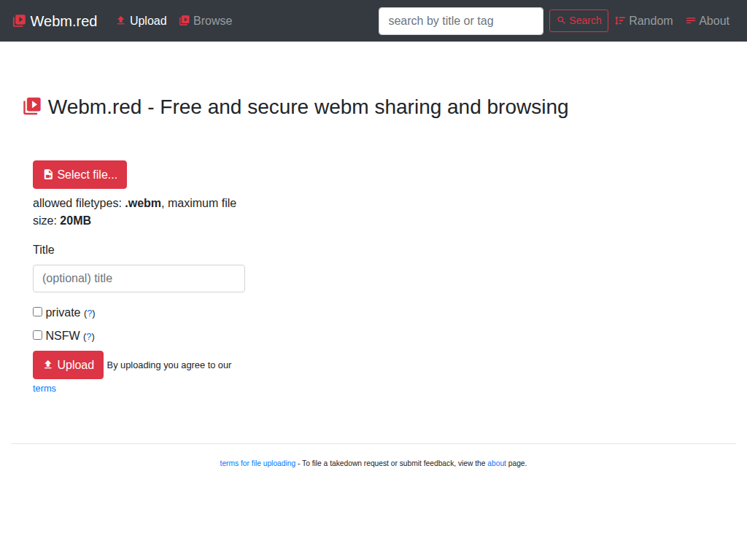
Task: Open the Browse menu item
Action: coord(212,21)
